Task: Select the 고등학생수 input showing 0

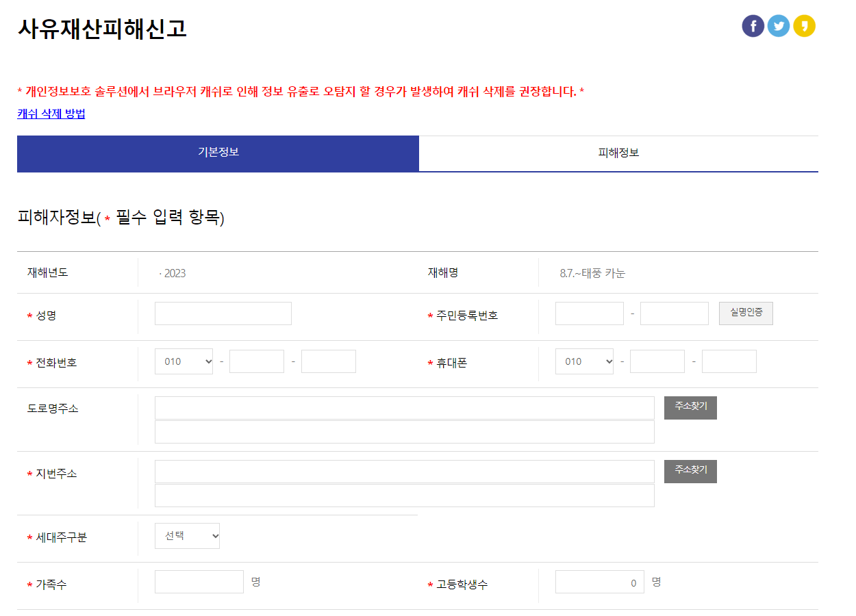Action: tap(599, 581)
